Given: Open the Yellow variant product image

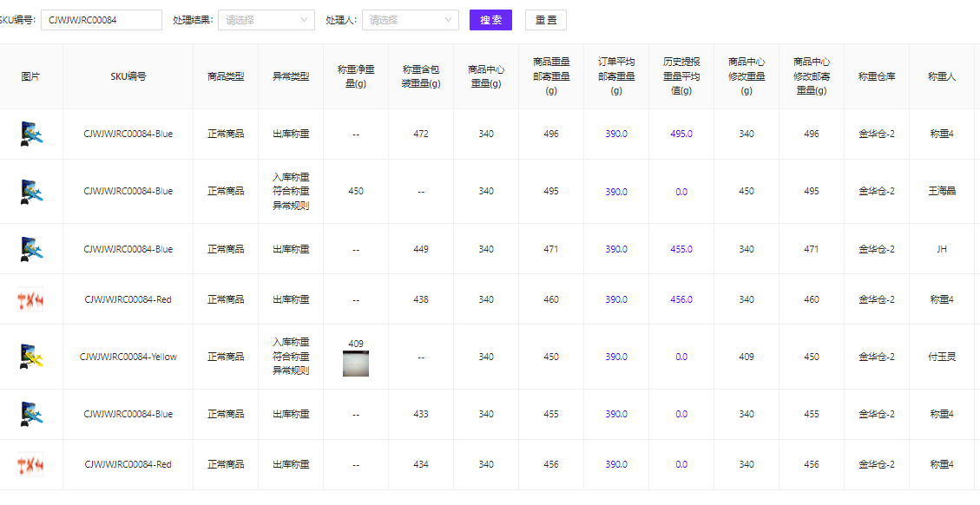Looking at the screenshot, I should [30, 357].
